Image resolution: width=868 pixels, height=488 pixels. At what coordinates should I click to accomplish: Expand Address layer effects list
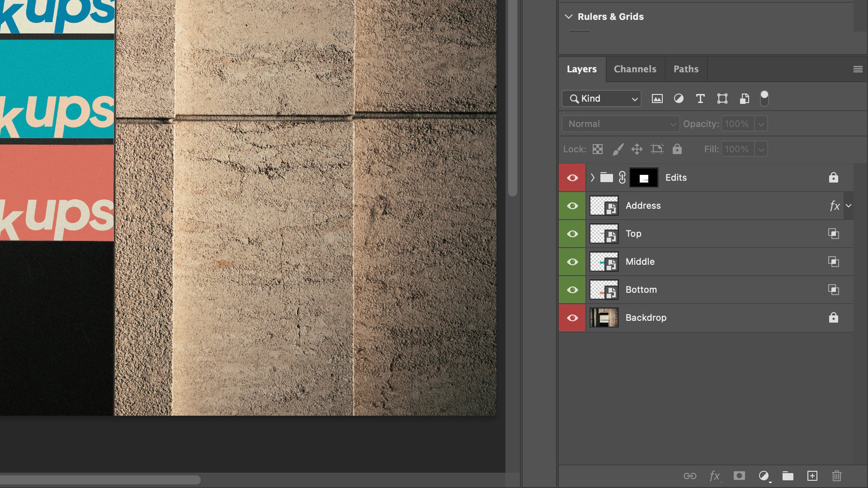pyautogui.click(x=849, y=206)
